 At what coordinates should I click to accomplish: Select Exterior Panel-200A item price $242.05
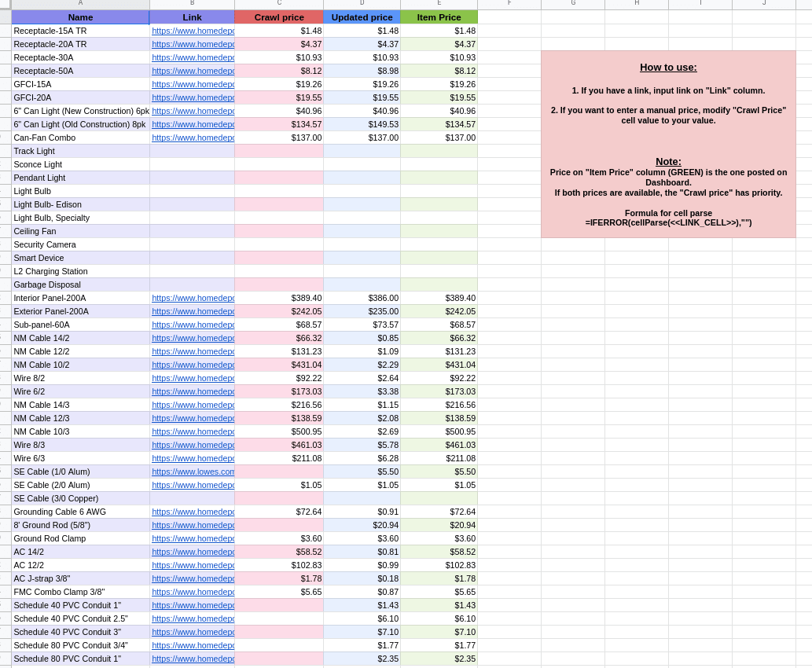[439, 312]
